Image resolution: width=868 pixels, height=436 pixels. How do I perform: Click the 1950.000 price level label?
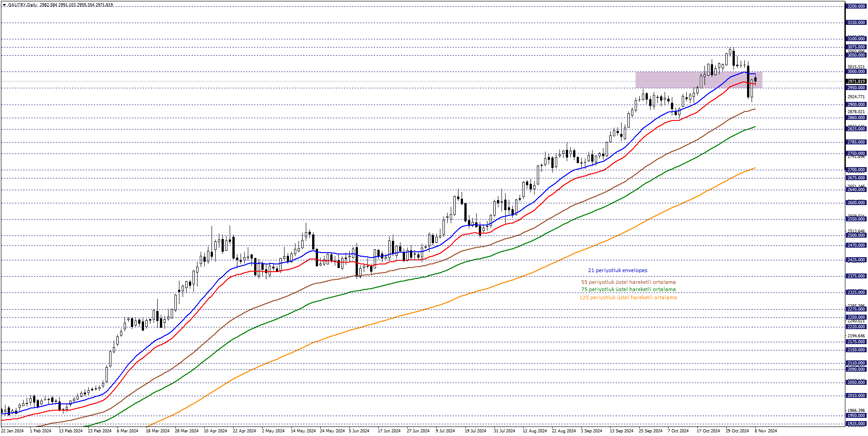(856, 416)
